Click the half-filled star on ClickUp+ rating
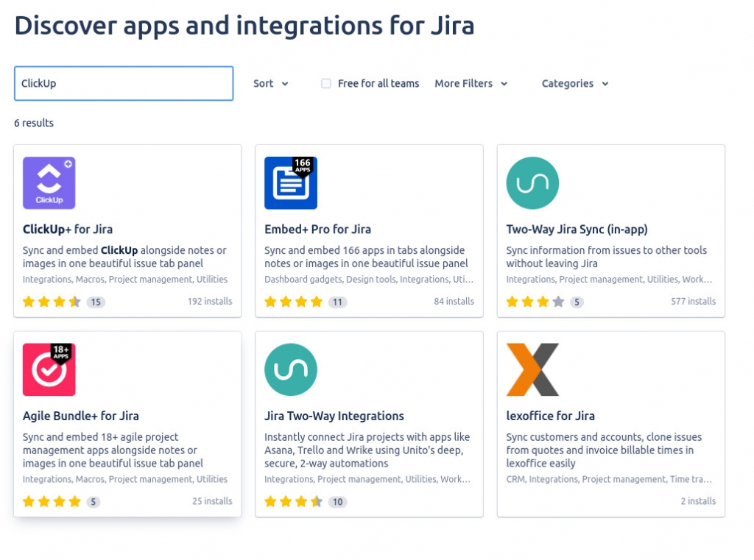The image size is (754, 560). (74, 301)
